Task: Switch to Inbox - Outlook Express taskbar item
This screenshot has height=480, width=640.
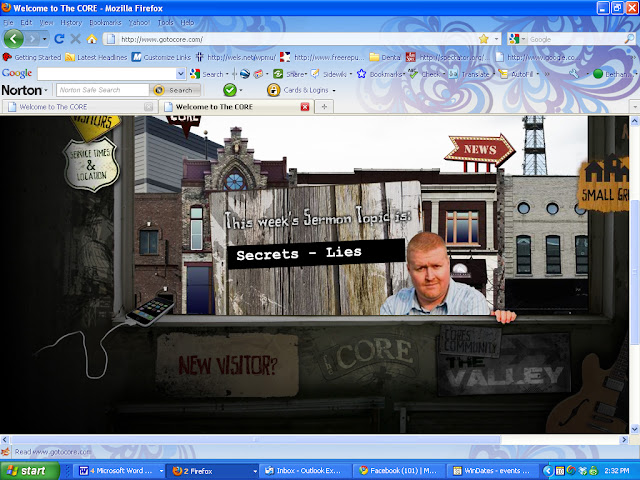Action: (x=304, y=471)
